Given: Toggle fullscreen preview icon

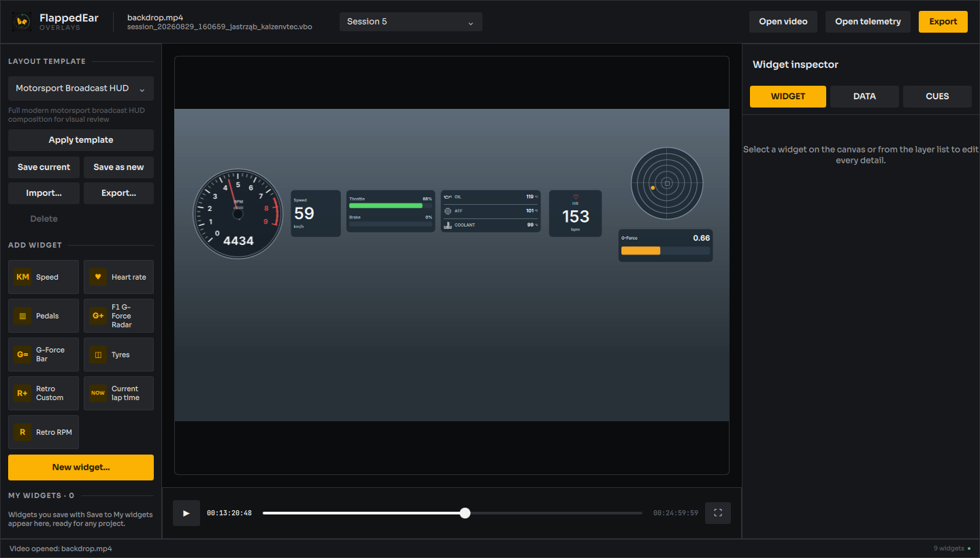Looking at the screenshot, I should [718, 513].
